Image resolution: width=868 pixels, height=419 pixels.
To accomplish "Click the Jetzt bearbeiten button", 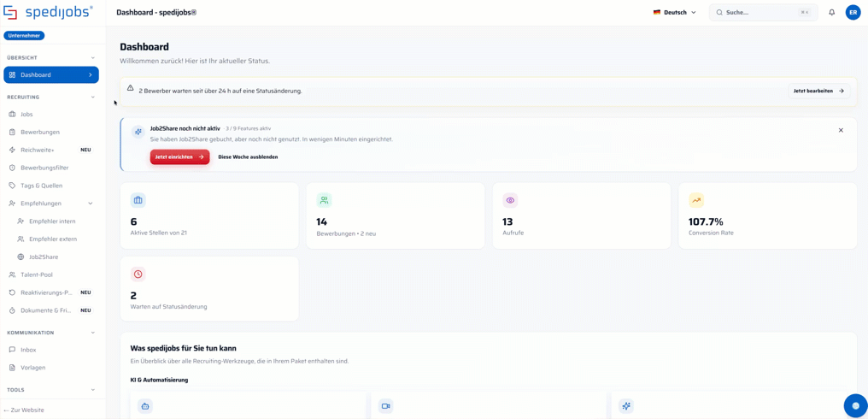I will 818,91.
